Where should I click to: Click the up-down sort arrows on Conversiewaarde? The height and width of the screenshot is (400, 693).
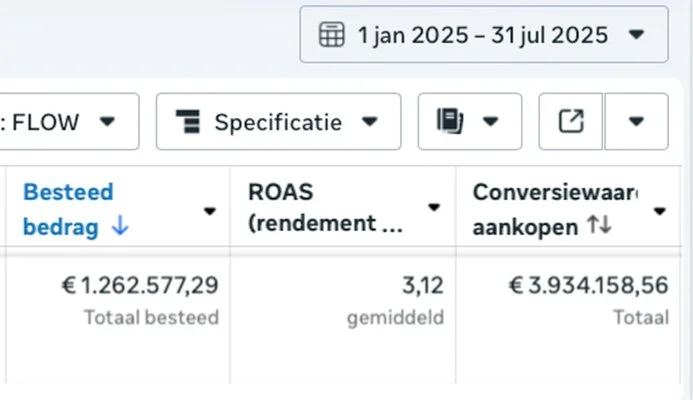click(599, 228)
